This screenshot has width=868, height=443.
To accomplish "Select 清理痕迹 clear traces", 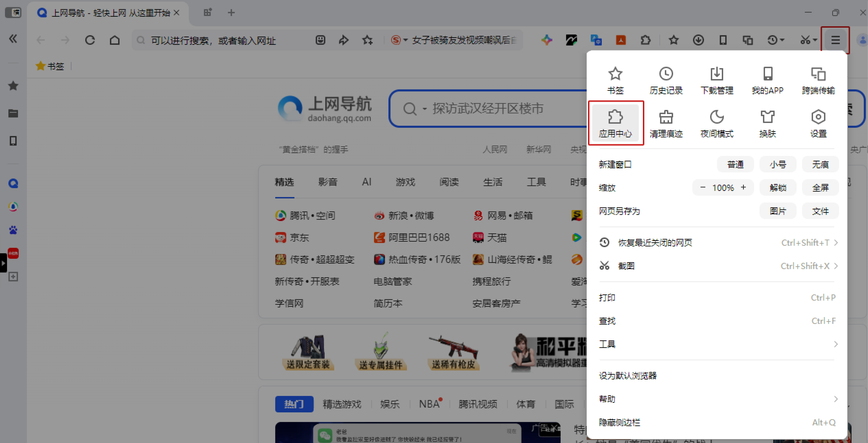I will pyautogui.click(x=666, y=123).
